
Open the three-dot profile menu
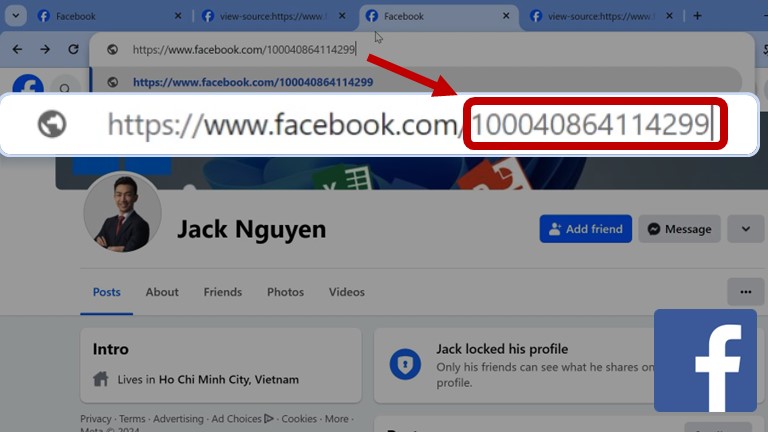pos(745,292)
